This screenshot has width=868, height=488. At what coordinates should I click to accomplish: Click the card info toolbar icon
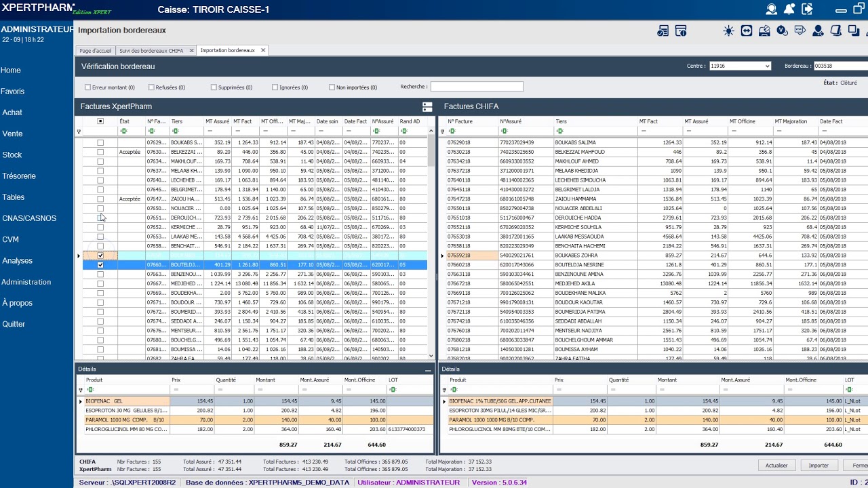681,30
